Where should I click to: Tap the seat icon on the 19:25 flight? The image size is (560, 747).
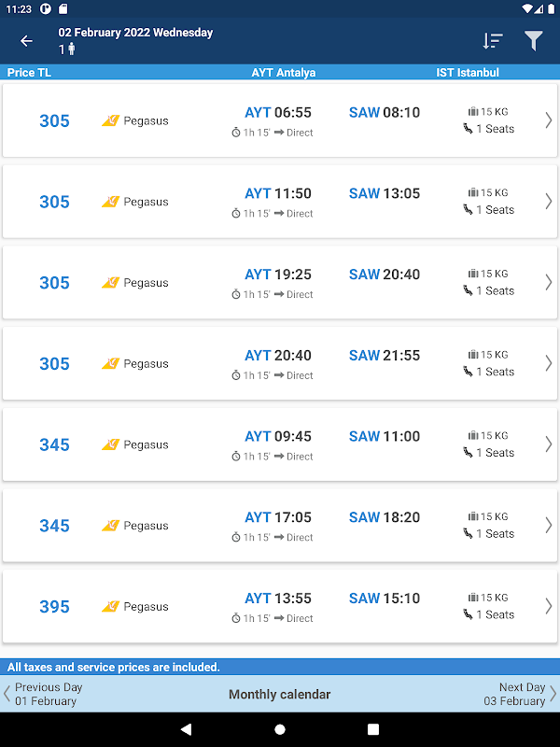[x=468, y=290]
